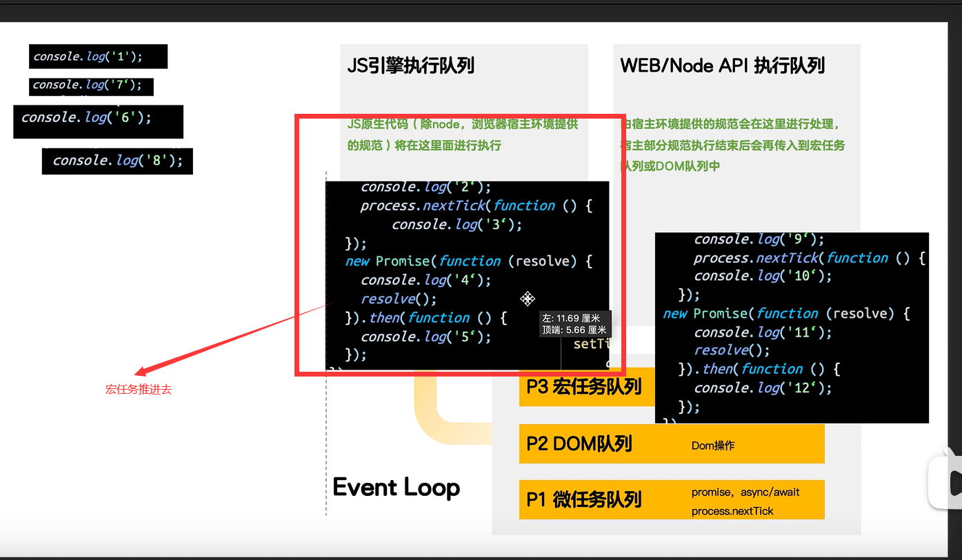Select the red '宏任务推进去' label

(x=139, y=390)
